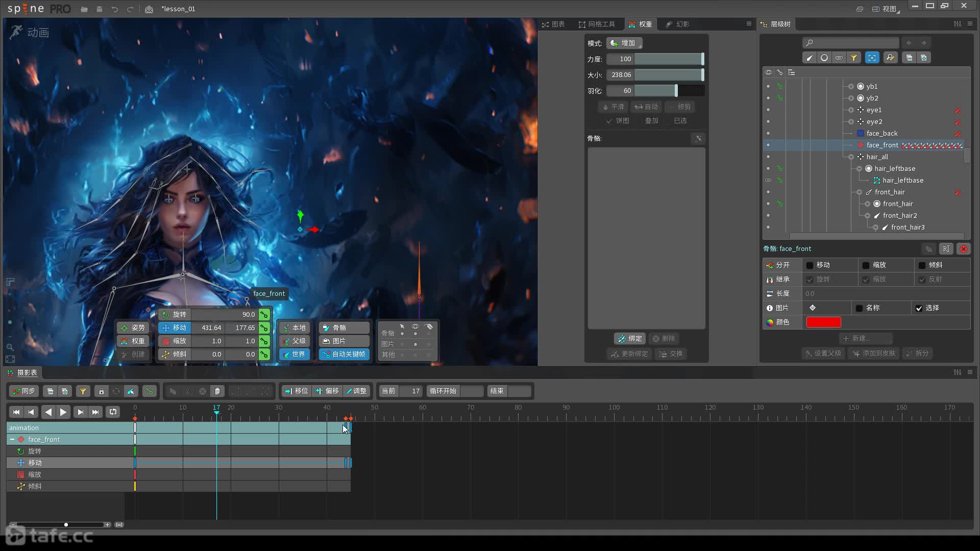Toggle visibility dot for yb1
The image size is (980, 551).
[x=768, y=86]
